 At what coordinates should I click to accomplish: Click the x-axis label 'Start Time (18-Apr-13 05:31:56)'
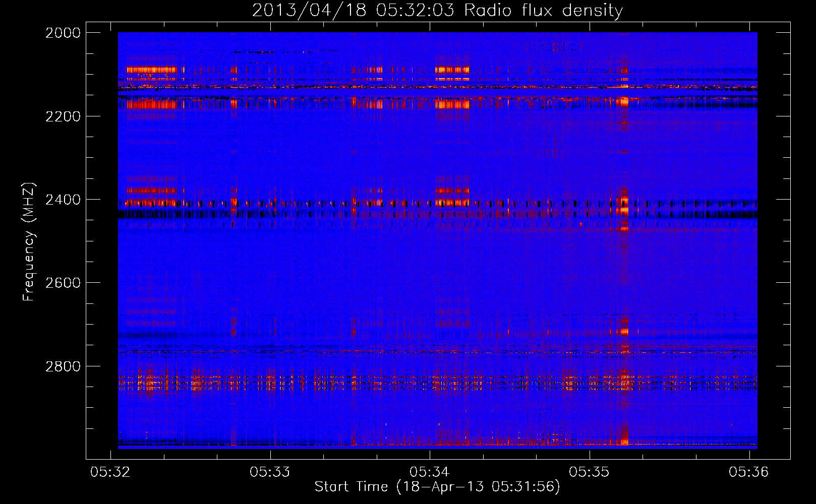tap(437, 487)
